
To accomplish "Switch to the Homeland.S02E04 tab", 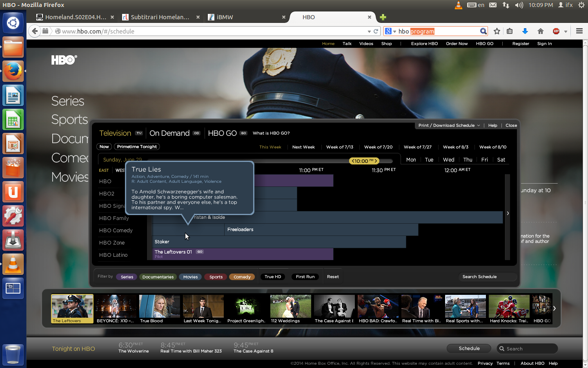I will (76, 17).
